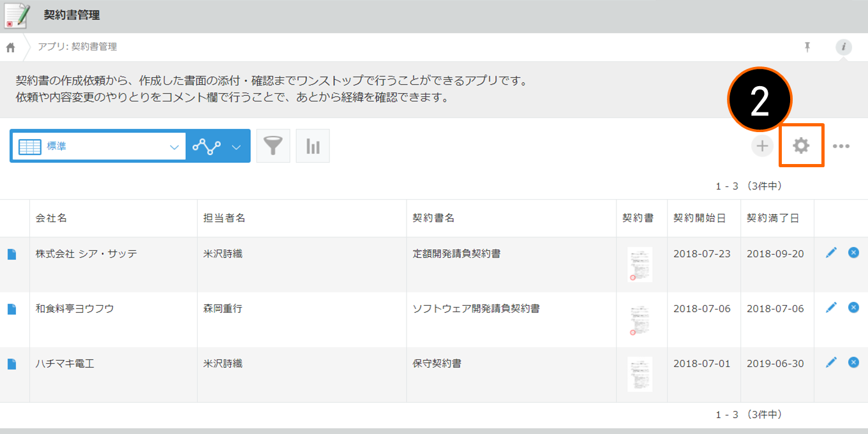Open contract thumbnail for 定額開発請負契約書
868x434 pixels.
coord(640,264)
